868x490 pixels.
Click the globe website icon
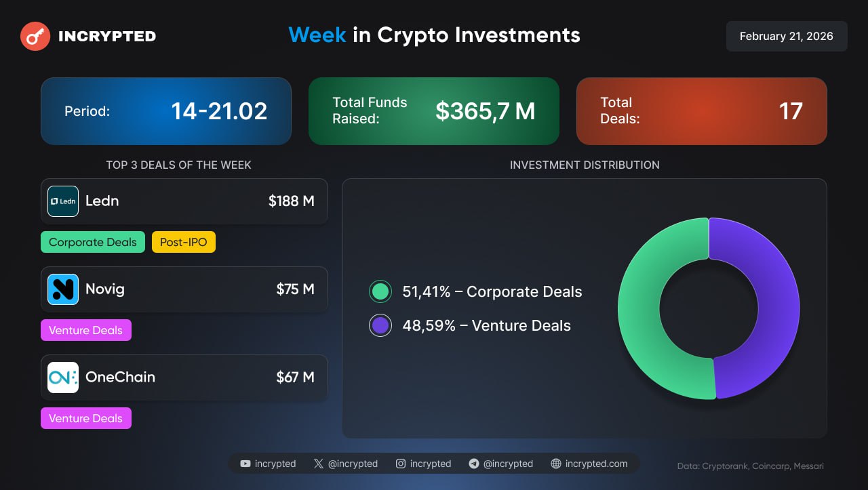556,464
